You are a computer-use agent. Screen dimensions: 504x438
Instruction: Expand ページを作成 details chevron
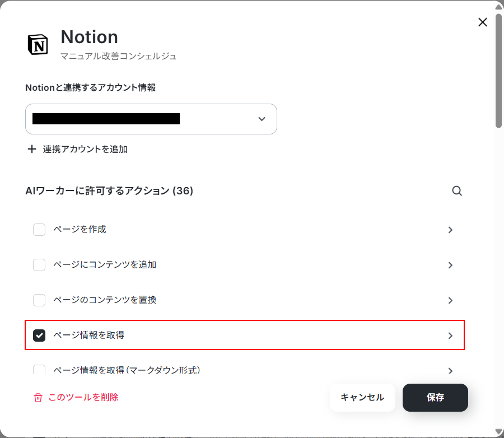tap(450, 230)
